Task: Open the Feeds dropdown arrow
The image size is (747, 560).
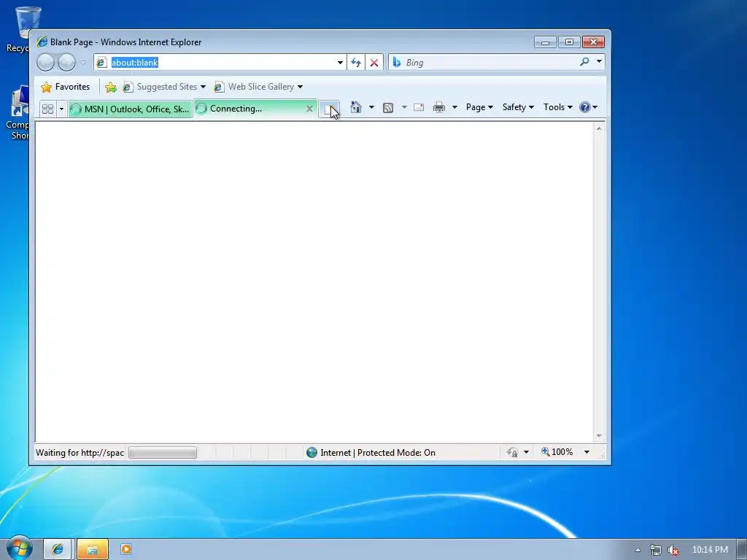Action: tap(404, 107)
